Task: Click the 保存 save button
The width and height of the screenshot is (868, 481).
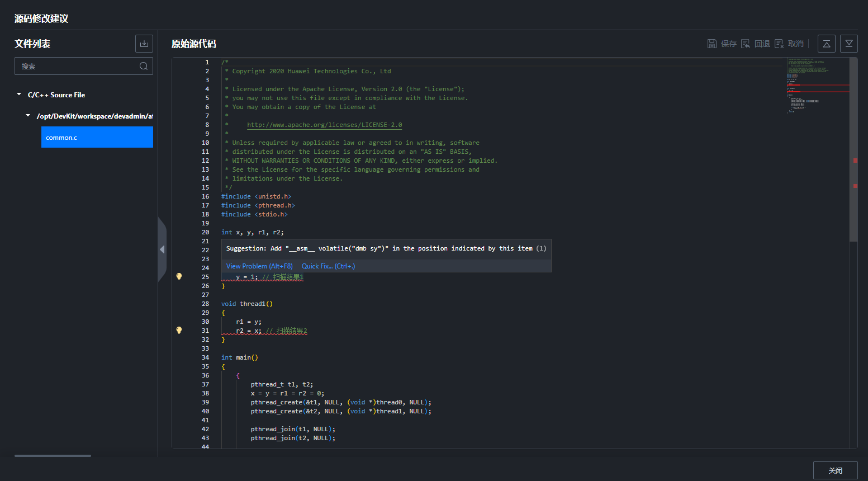Action: point(722,44)
